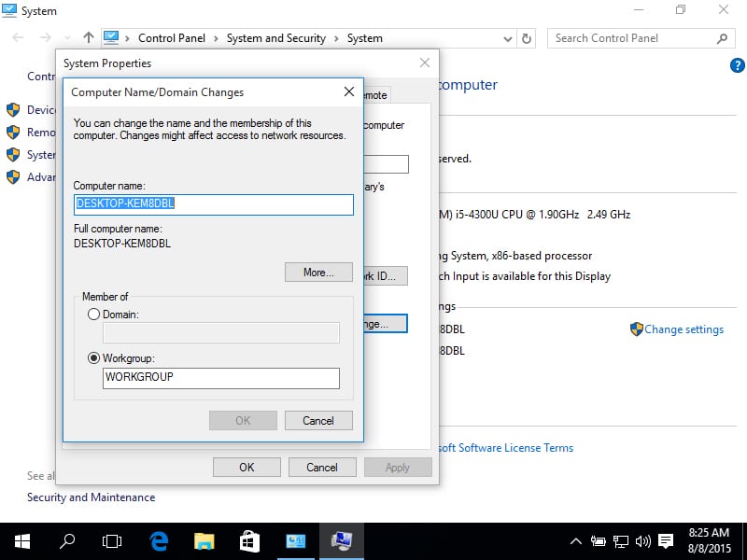The image size is (747, 560).
Task: Click the disabled Domain text field
Action: pos(221,332)
